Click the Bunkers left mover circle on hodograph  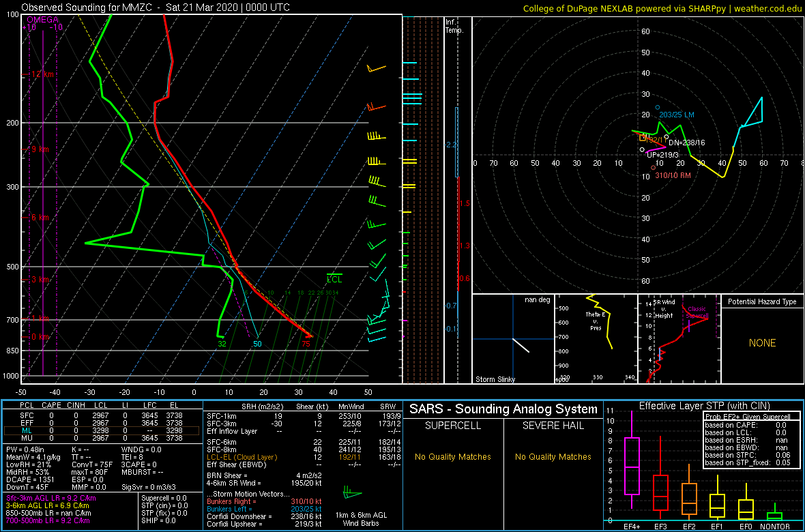[657, 107]
